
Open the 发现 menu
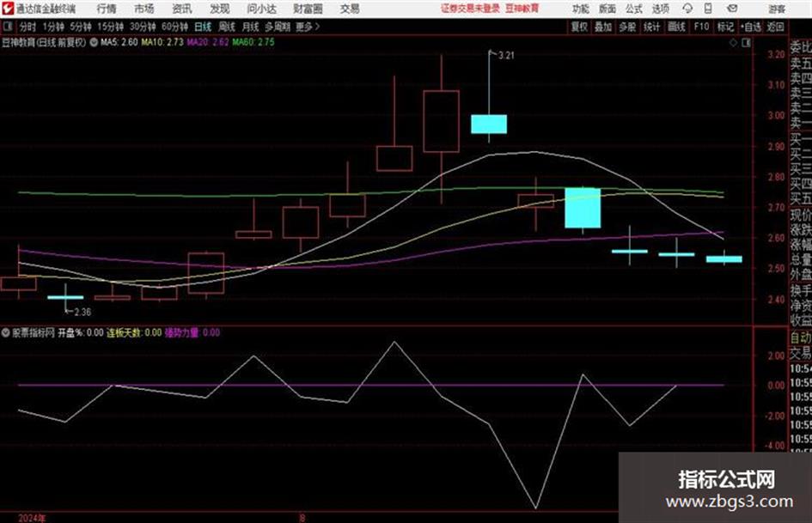coord(220,9)
